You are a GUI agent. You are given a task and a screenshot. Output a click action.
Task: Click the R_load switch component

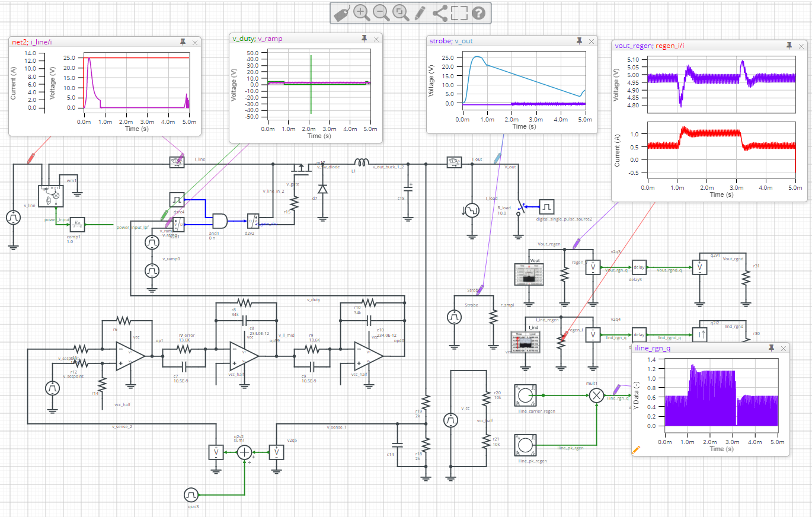(x=520, y=207)
